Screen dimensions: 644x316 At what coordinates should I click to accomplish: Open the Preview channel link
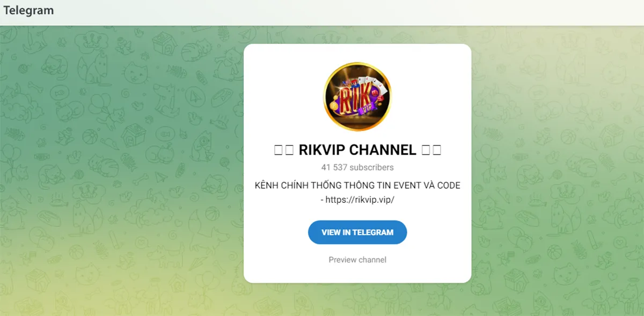357,260
